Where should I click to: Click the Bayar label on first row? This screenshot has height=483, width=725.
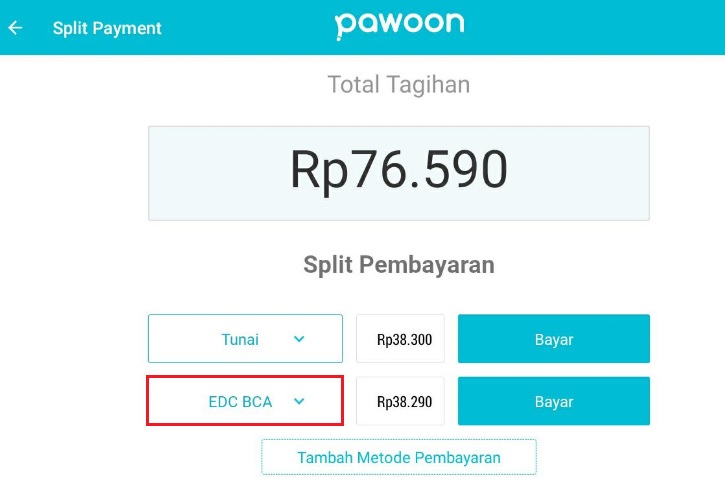[554, 340]
